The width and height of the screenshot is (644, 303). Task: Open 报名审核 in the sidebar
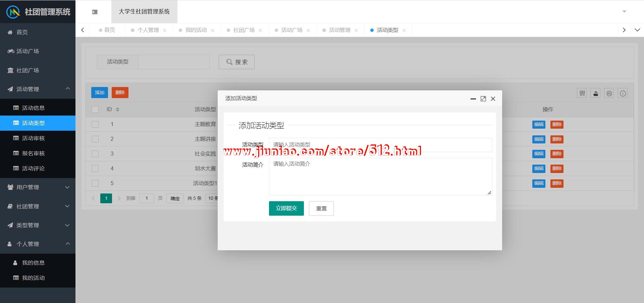point(38,153)
